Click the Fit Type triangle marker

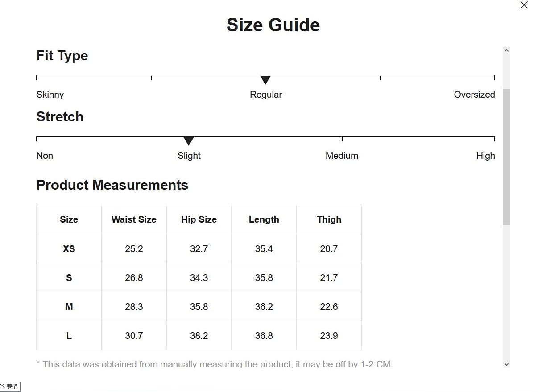(x=265, y=80)
